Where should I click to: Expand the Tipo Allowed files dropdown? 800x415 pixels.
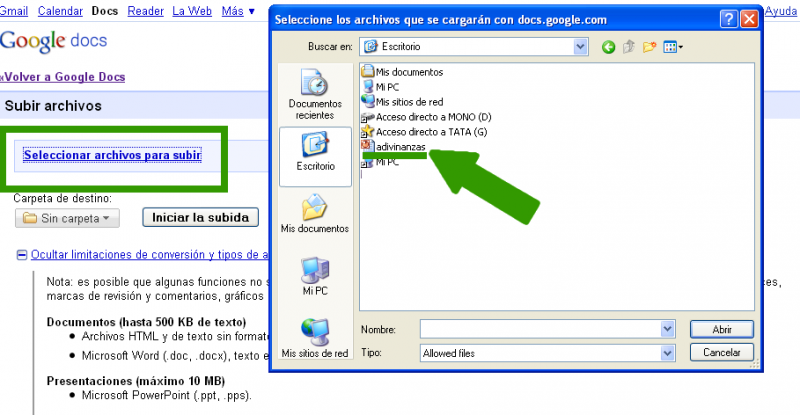(667, 353)
